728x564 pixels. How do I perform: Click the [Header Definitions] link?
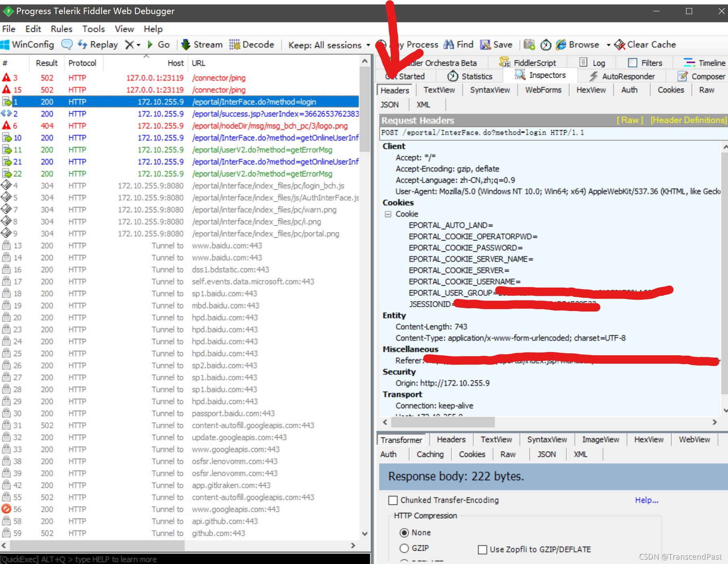coord(689,120)
